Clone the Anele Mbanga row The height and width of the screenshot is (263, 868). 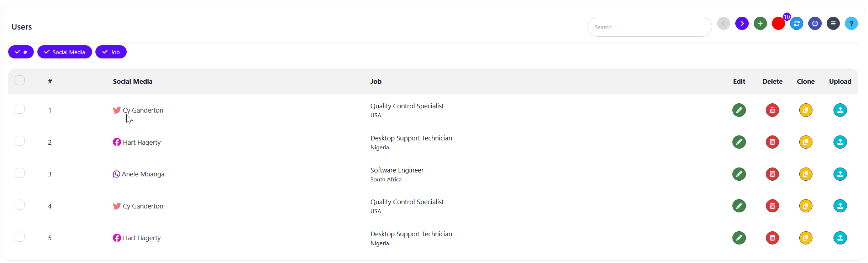tap(806, 174)
